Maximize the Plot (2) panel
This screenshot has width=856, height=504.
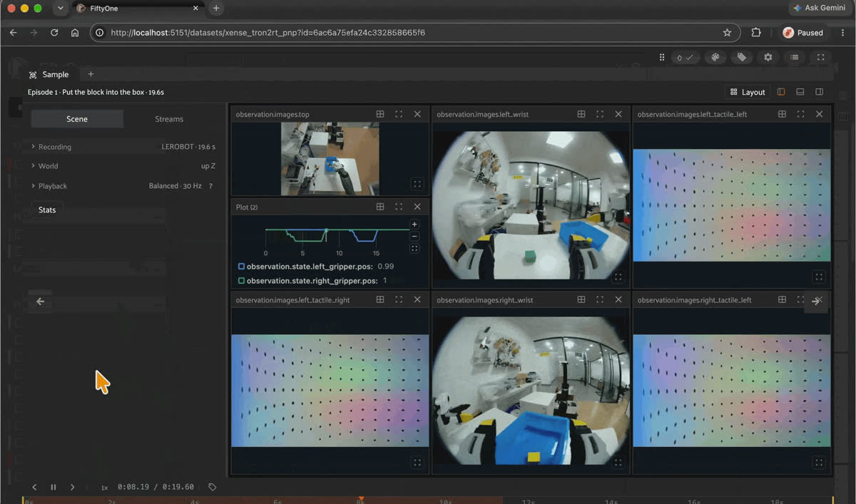399,207
